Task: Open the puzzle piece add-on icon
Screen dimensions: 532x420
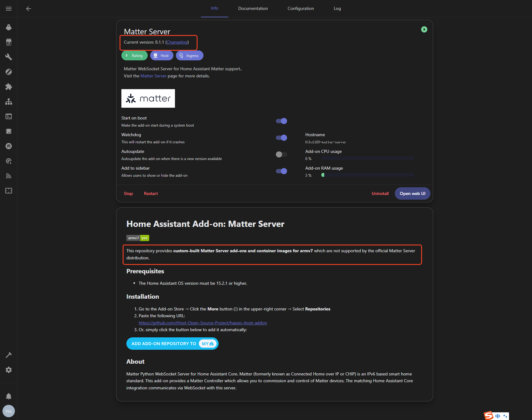Action: (9, 87)
